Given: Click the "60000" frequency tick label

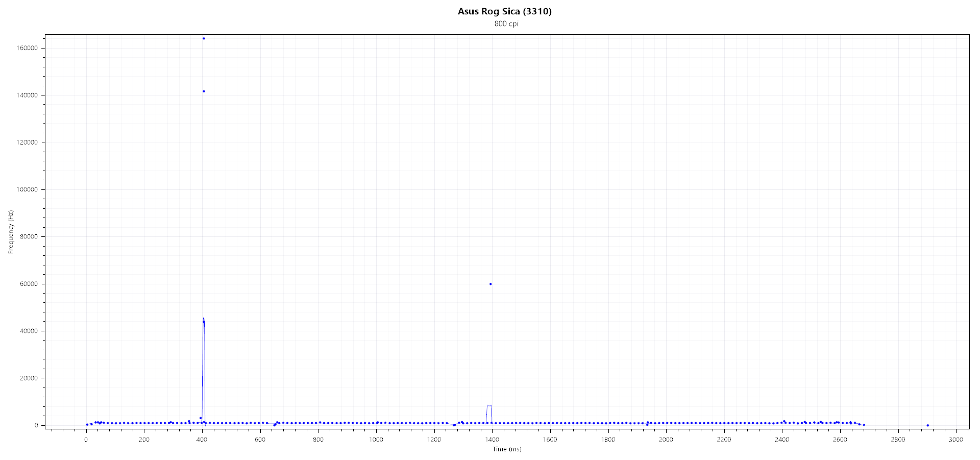Looking at the screenshot, I should coord(29,284).
